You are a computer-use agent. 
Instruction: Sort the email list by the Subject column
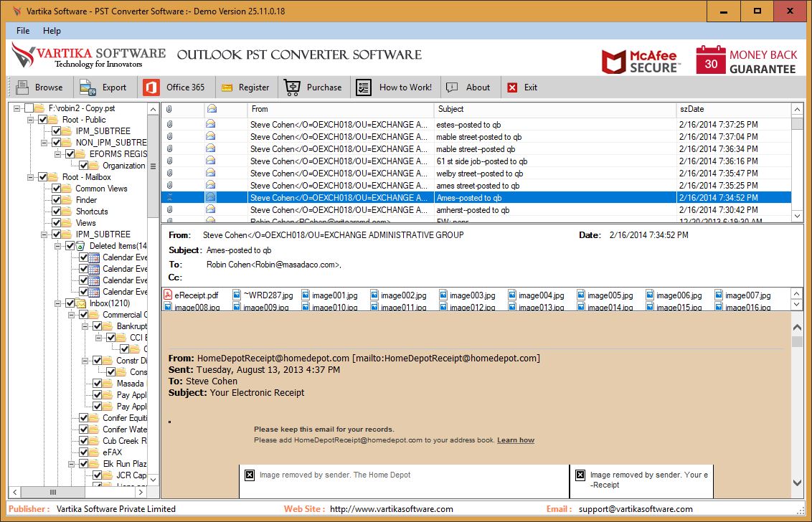click(x=555, y=109)
